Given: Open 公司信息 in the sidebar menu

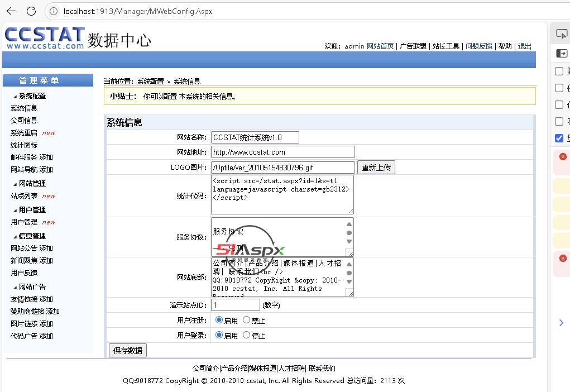Looking at the screenshot, I should [24, 121].
